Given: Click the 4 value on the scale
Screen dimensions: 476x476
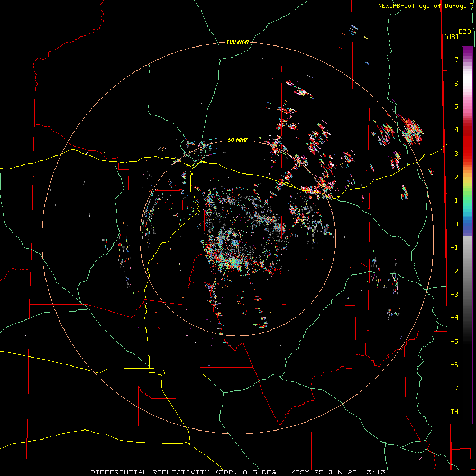Looking at the screenshot, I should pyautogui.click(x=456, y=130).
